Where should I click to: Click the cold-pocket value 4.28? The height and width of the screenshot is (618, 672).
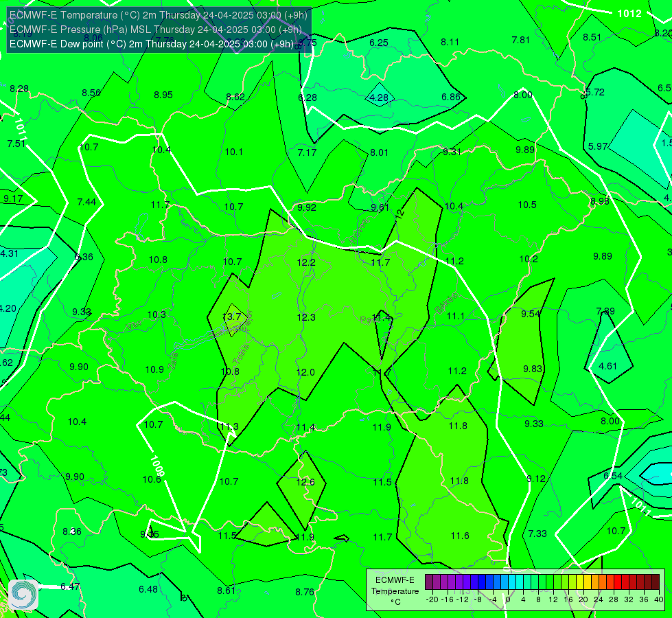click(x=379, y=98)
